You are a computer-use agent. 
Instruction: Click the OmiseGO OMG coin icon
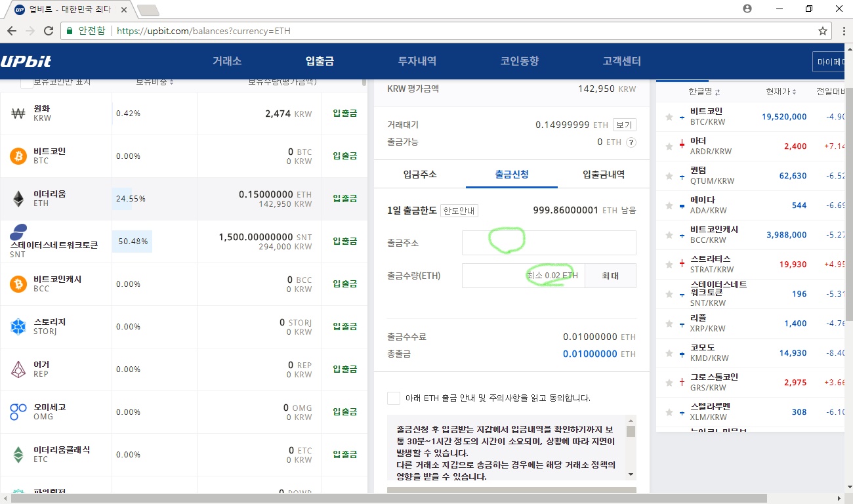[18, 412]
